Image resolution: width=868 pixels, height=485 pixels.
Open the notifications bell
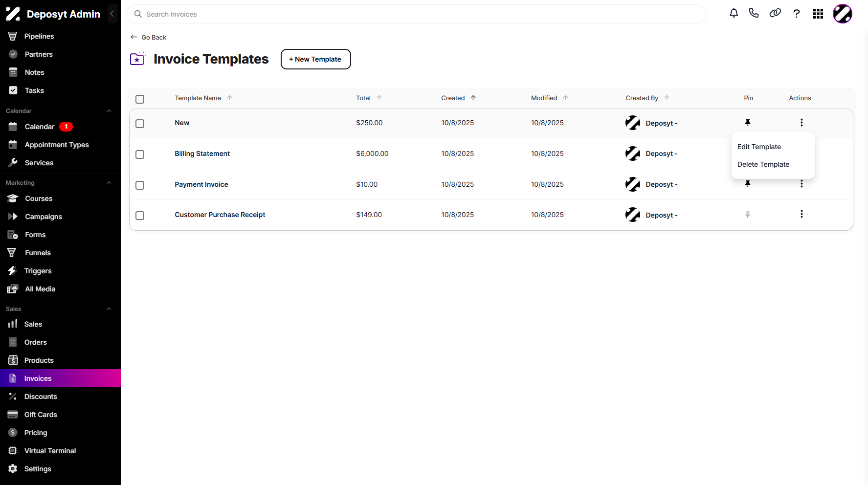[734, 14]
